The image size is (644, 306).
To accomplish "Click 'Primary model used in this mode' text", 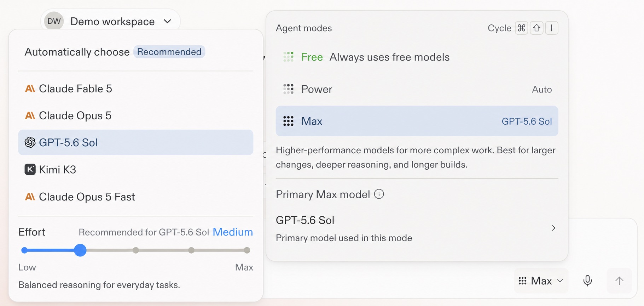I will (x=344, y=238).
